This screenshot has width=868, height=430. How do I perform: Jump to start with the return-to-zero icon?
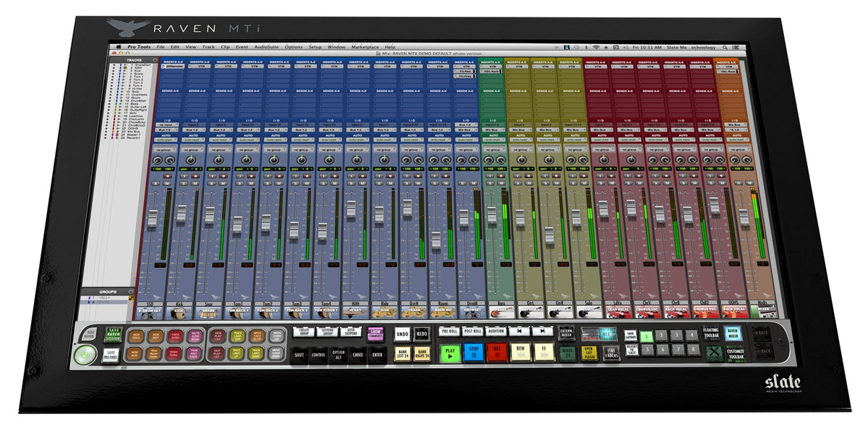pos(519,331)
